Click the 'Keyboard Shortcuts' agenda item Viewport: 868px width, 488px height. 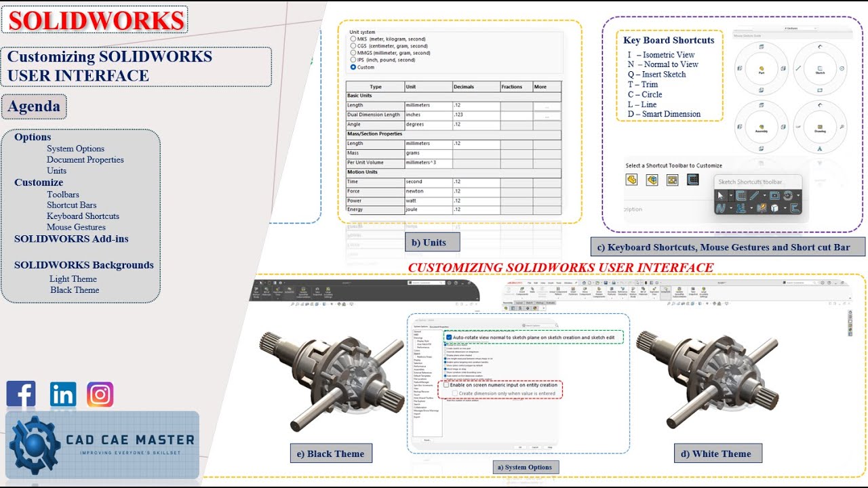[x=83, y=216]
